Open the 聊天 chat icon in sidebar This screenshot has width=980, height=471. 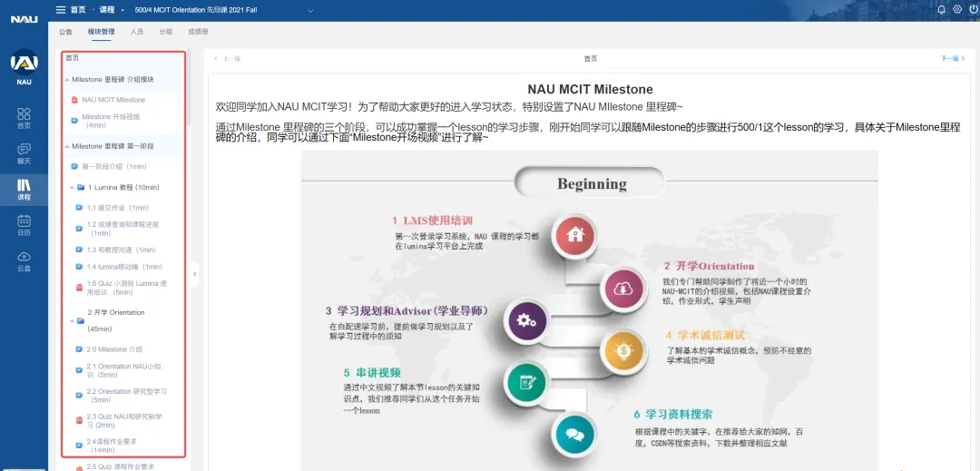[24, 152]
